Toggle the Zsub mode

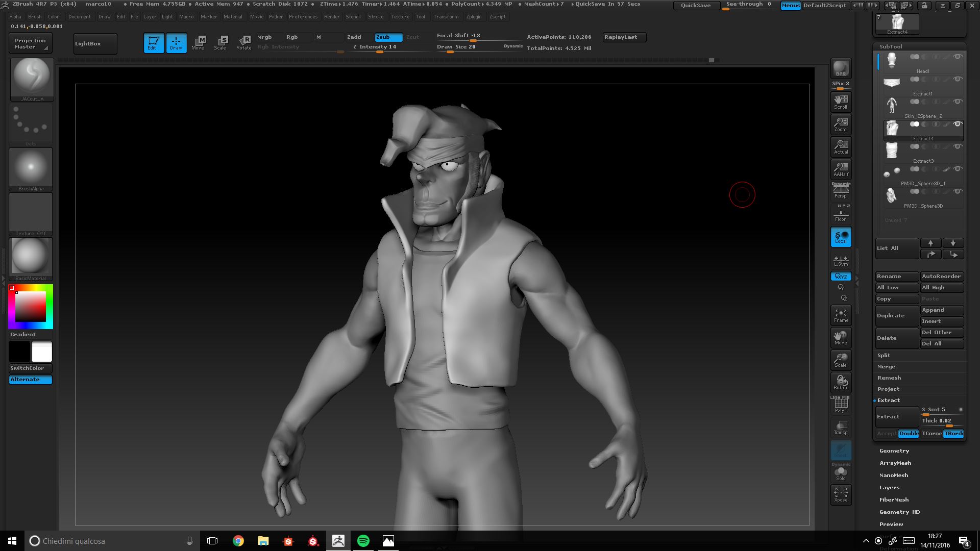point(388,37)
